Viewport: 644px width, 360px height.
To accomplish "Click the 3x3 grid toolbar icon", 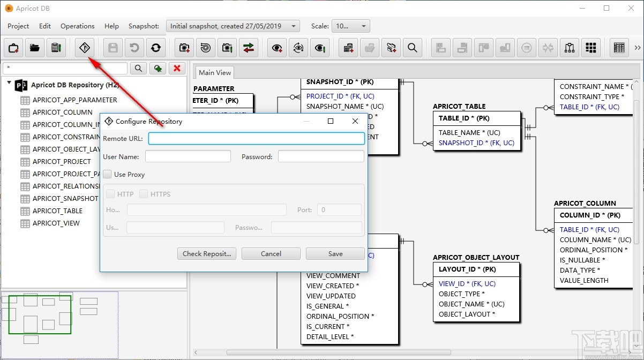I will 590,48.
